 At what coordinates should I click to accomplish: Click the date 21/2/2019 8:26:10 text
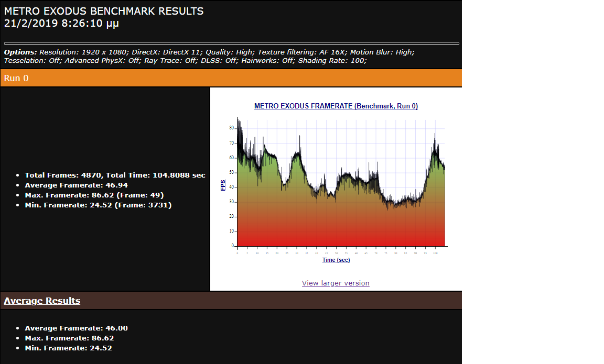[x=61, y=24]
